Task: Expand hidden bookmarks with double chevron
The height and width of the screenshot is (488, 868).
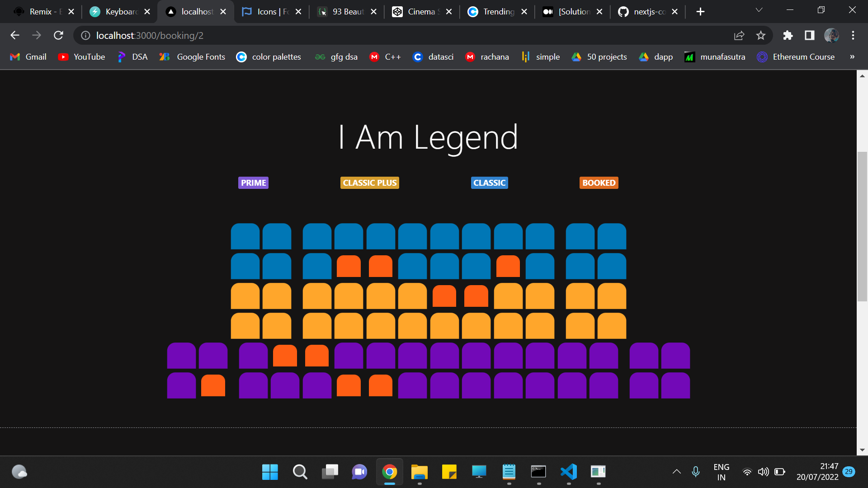Action: pyautogui.click(x=852, y=57)
